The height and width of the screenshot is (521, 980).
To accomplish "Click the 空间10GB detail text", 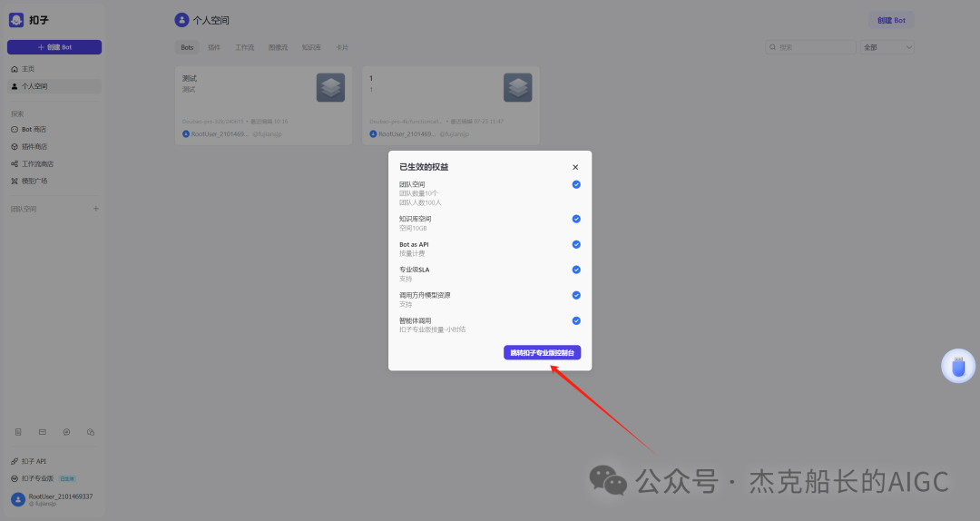I will pyautogui.click(x=413, y=229).
